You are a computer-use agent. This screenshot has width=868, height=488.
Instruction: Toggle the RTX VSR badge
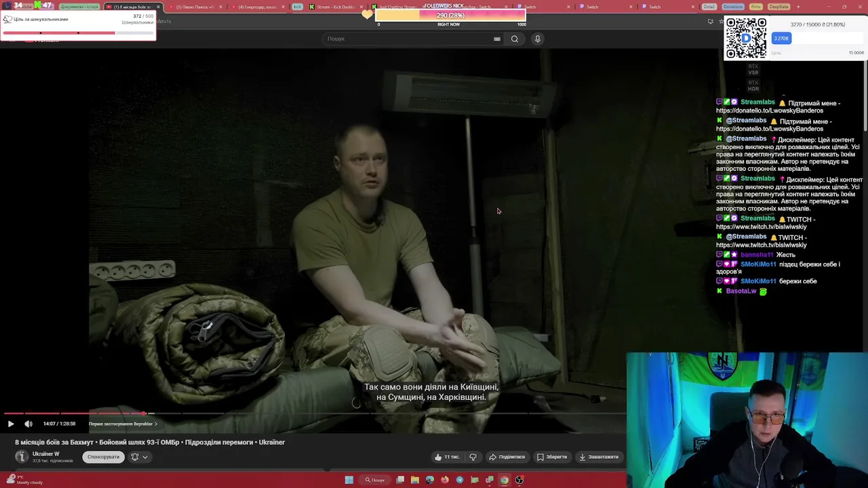[x=753, y=69]
